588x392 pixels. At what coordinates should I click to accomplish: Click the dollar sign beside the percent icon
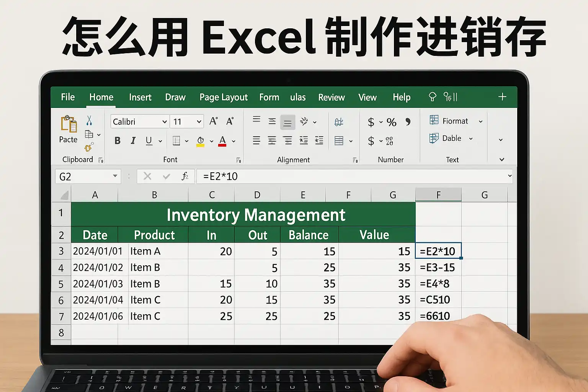[x=371, y=122]
